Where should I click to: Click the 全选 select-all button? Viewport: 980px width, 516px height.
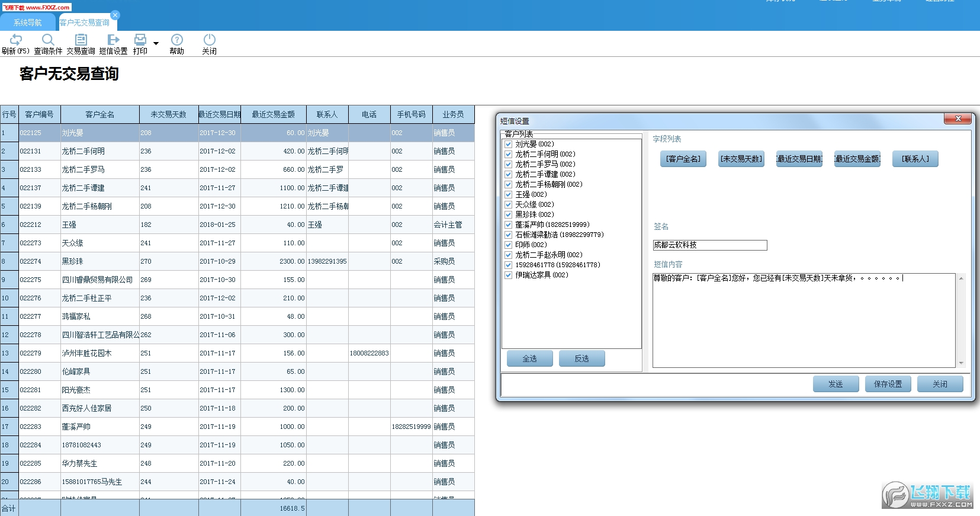point(529,358)
